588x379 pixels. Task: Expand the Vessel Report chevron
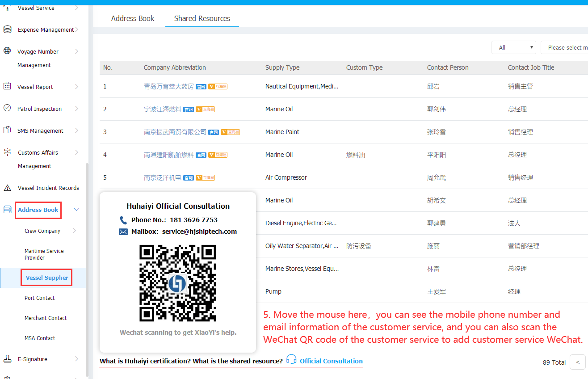click(x=76, y=87)
